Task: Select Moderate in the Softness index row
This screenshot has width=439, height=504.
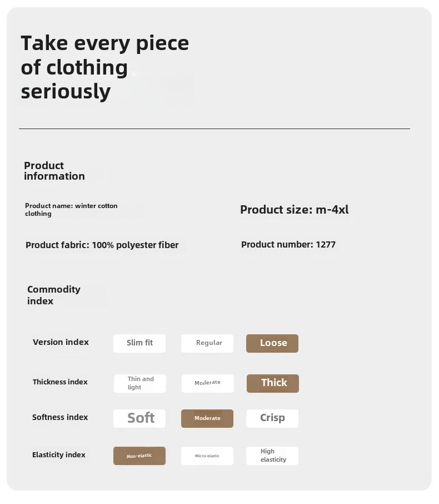Action: click(x=207, y=418)
